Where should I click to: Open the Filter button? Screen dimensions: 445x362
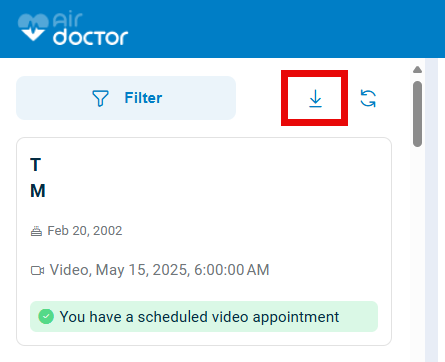(x=126, y=98)
